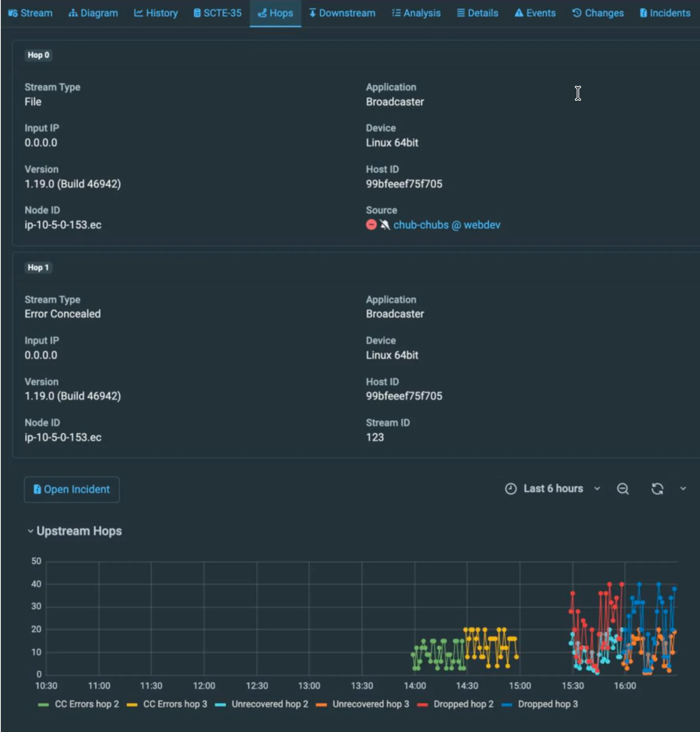Refresh the Upstream Hops chart
This screenshot has height=732, width=700.
click(x=657, y=489)
